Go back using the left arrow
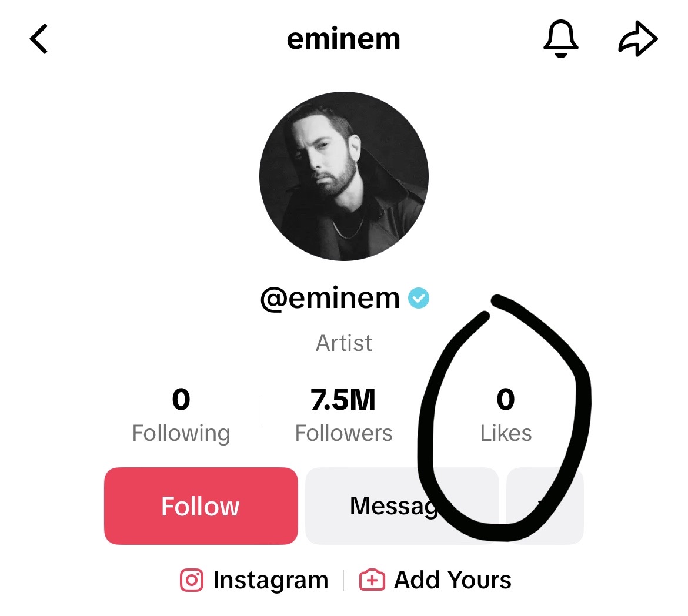Screen dimensions: 688x616 (x=39, y=39)
